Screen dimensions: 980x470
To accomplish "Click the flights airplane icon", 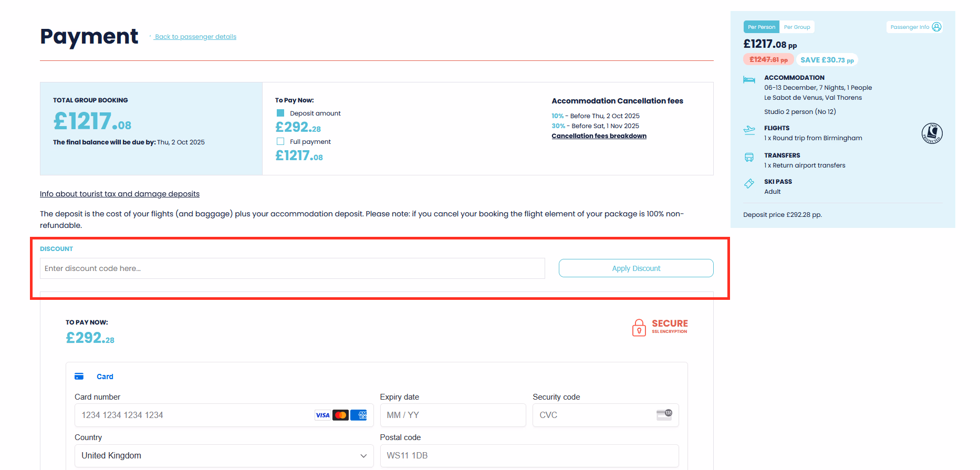I will [749, 130].
